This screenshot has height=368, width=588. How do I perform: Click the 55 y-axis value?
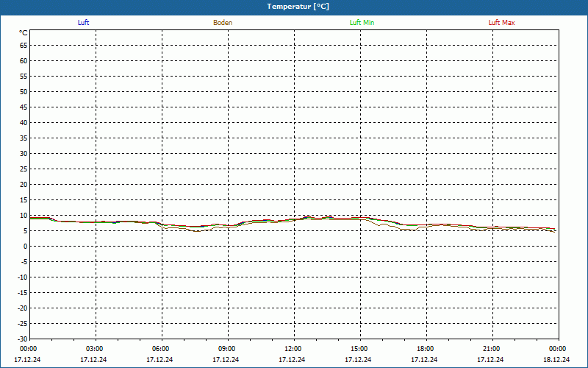[x=24, y=77]
